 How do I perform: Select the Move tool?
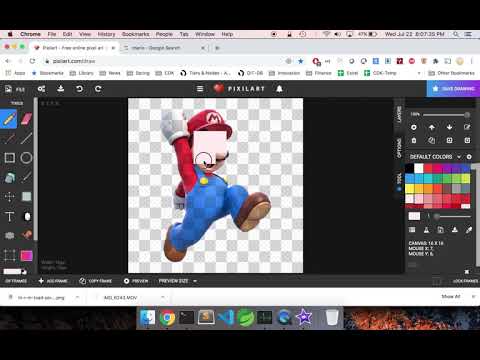point(9,197)
